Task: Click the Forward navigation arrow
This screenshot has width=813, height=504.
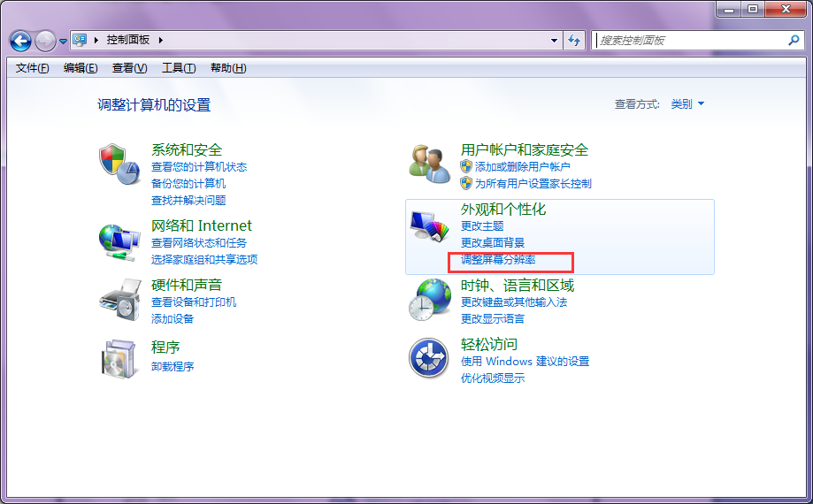Action: [x=45, y=41]
